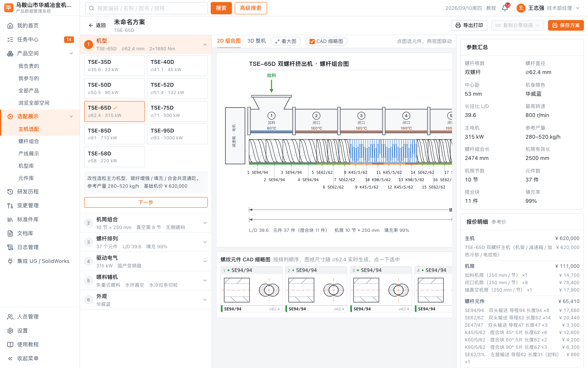Select the TSE-58D model card

(x=115, y=157)
